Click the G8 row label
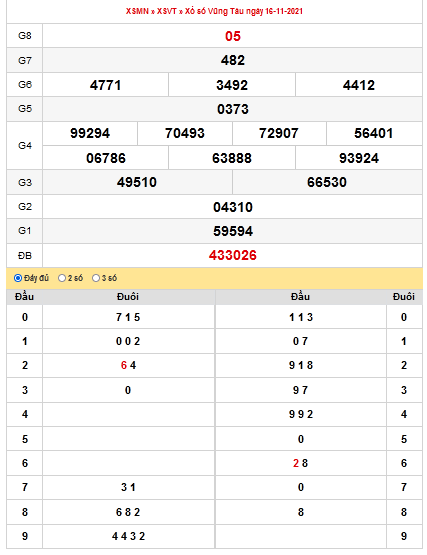Image resolution: width=427 pixels, height=555 pixels. click(x=24, y=36)
